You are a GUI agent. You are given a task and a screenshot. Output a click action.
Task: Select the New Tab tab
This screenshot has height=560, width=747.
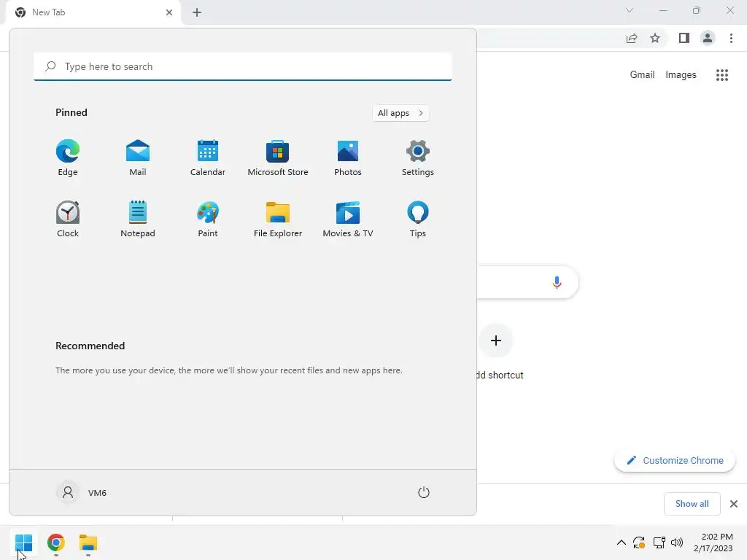pyautogui.click(x=93, y=12)
